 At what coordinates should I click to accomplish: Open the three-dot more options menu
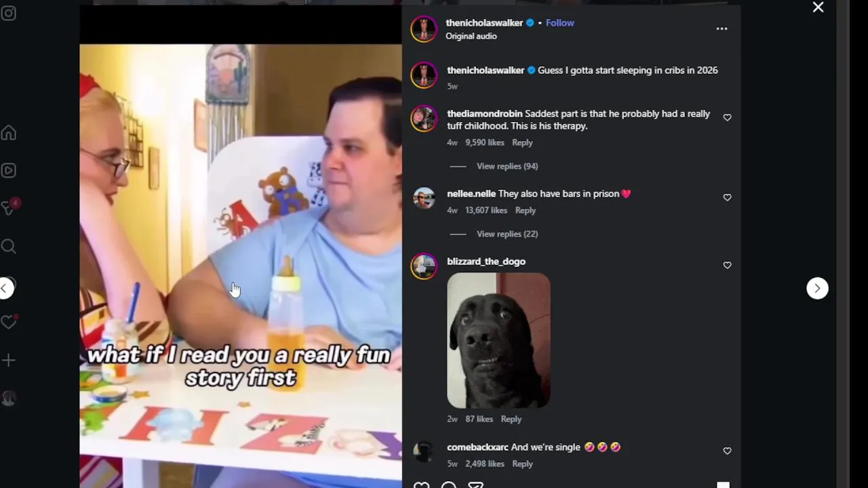(x=722, y=28)
